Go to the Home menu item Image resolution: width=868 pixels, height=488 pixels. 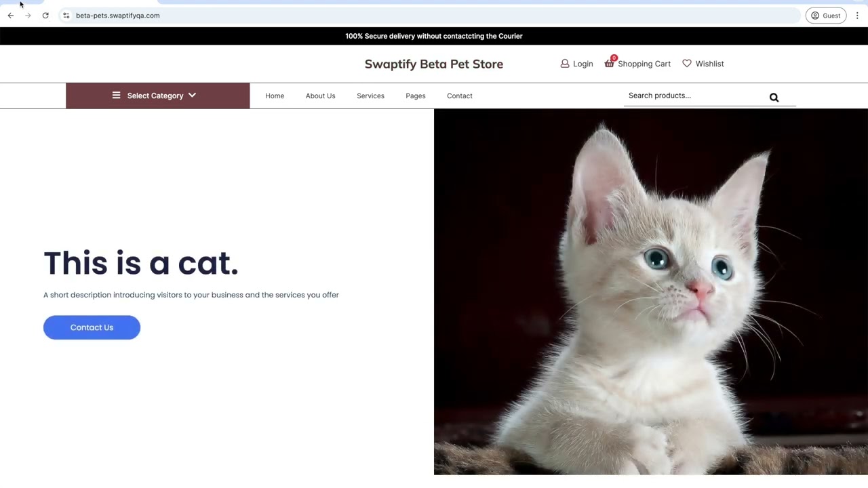[275, 96]
